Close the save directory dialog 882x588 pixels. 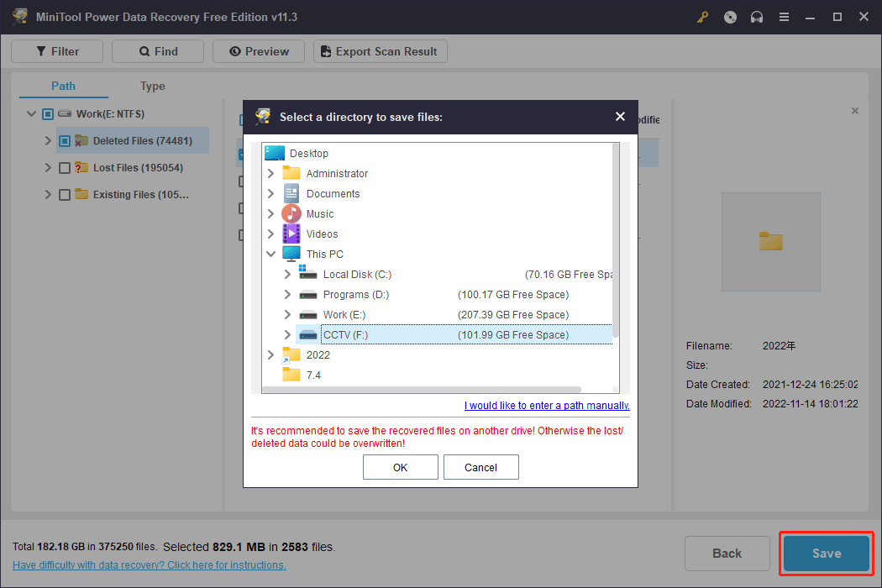tap(620, 117)
